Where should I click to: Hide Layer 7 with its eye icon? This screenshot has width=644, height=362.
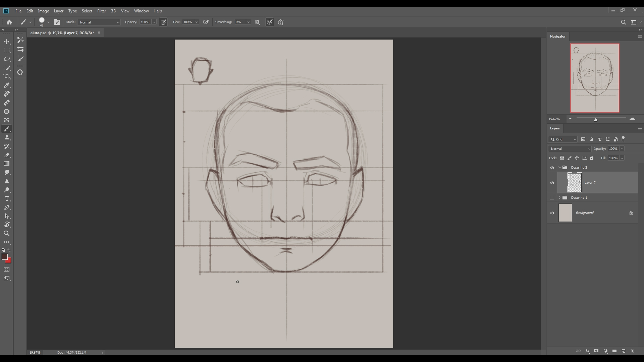click(x=552, y=183)
